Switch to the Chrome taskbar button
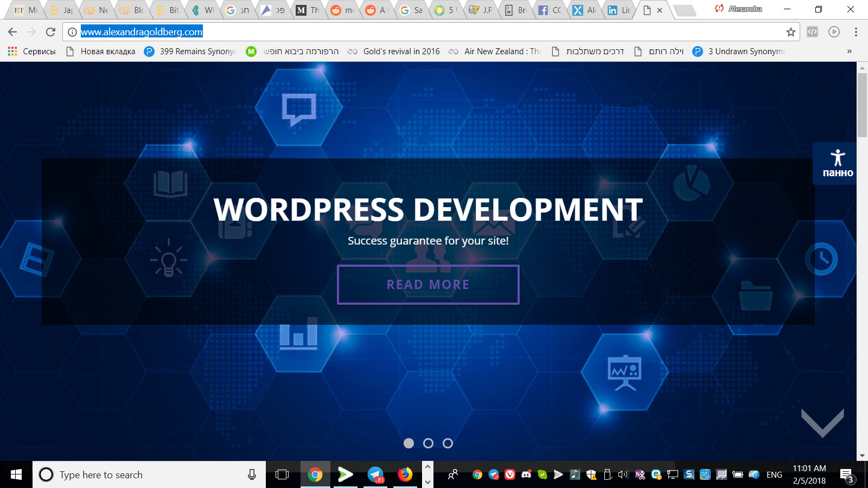Viewport: 868px width, 488px height. pyautogui.click(x=315, y=474)
